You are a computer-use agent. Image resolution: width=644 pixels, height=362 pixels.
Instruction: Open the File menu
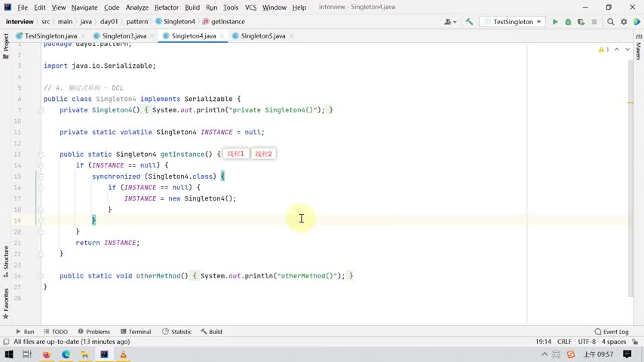23,8
